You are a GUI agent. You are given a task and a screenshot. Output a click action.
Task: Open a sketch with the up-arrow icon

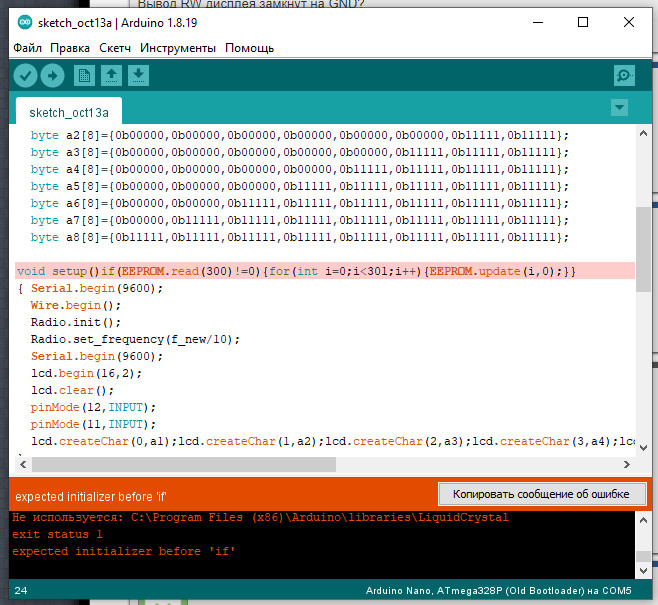click(x=112, y=75)
